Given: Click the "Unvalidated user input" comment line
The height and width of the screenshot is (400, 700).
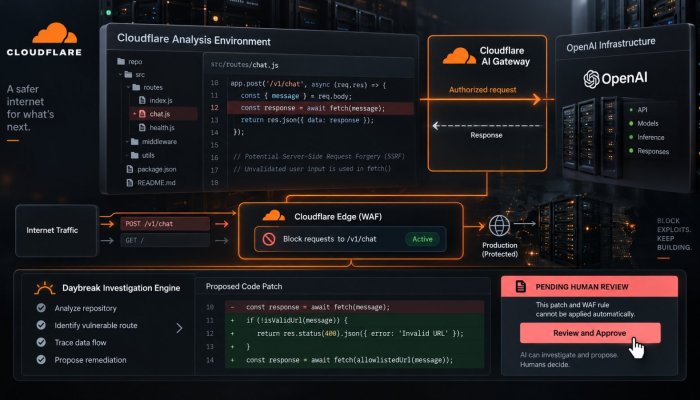Looking at the screenshot, I should [x=312, y=169].
